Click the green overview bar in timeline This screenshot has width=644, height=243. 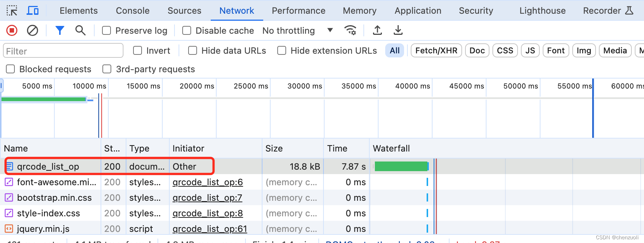pyautogui.click(x=44, y=99)
